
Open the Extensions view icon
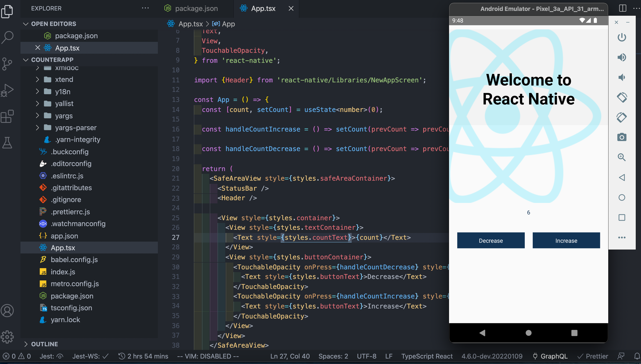[7, 116]
